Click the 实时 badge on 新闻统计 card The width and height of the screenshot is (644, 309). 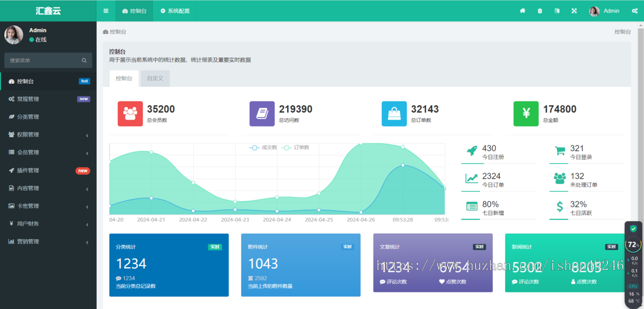[611, 247]
